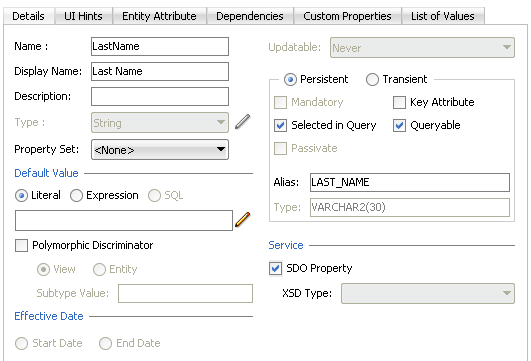Click the Default Value section heading
Screen dimensions: 531x361
(46, 173)
